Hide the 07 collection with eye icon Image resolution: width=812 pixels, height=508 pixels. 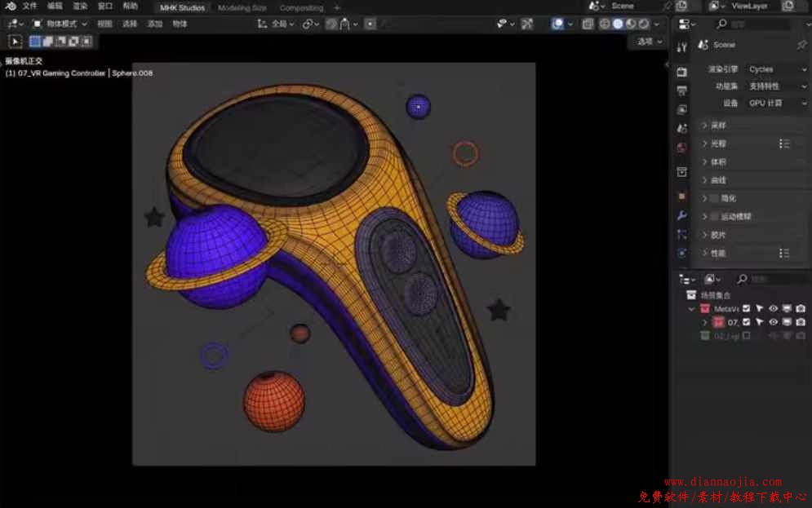click(x=773, y=322)
